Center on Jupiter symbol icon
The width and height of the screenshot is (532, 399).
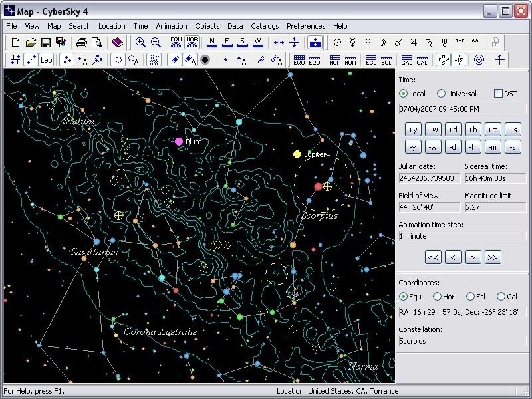[x=414, y=43]
